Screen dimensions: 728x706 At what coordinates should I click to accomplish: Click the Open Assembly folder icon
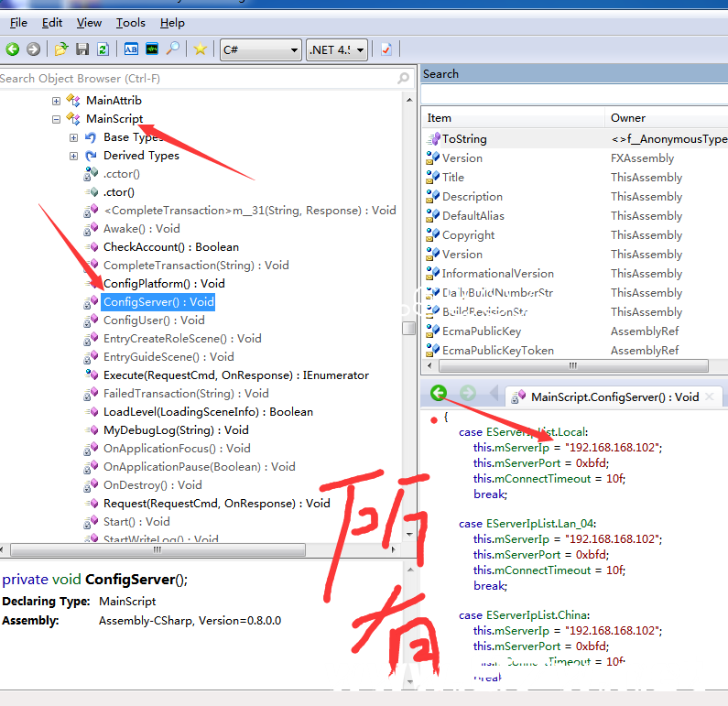tap(60, 49)
